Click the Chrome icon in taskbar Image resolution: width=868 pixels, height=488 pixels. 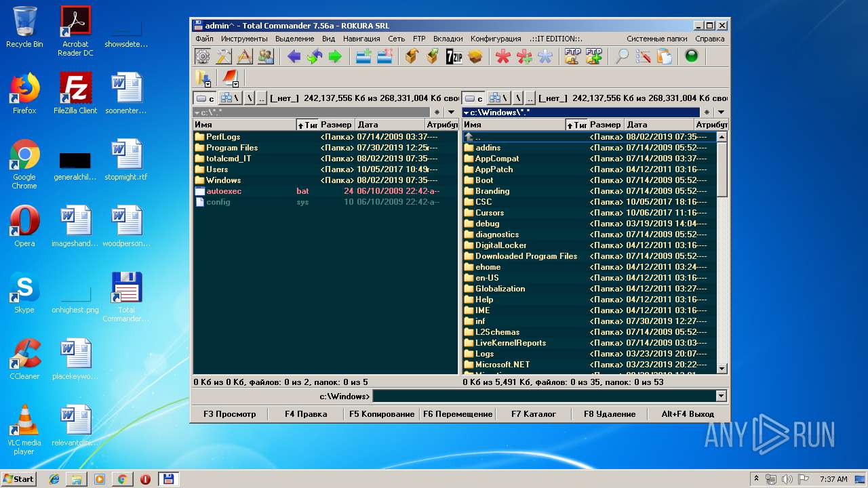point(122,479)
